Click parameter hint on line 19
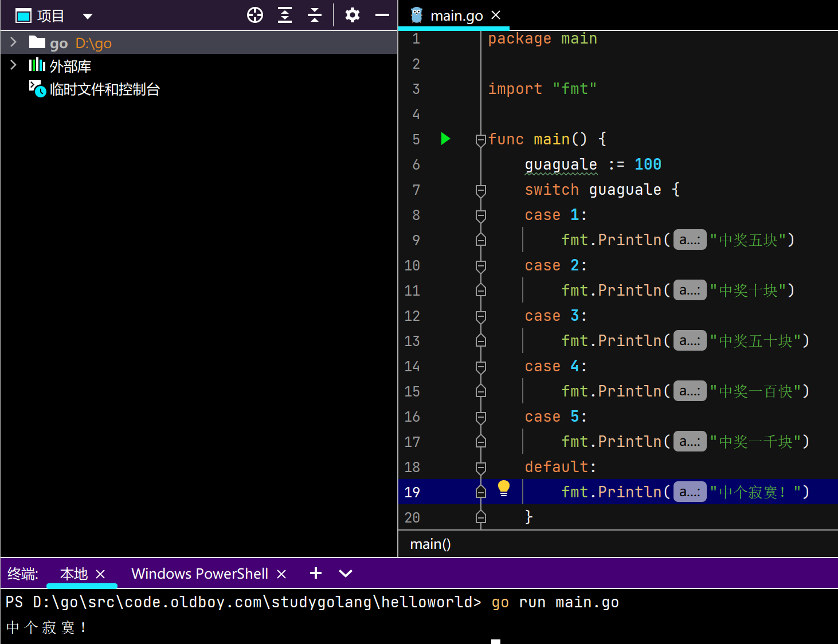This screenshot has height=644, width=838. pos(690,492)
